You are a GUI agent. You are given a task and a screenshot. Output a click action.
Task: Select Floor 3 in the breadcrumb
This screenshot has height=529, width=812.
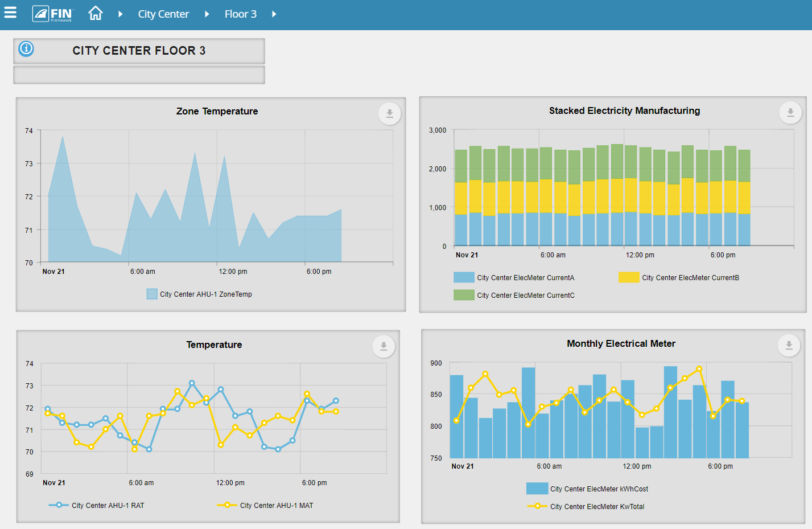tap(241, 14)
